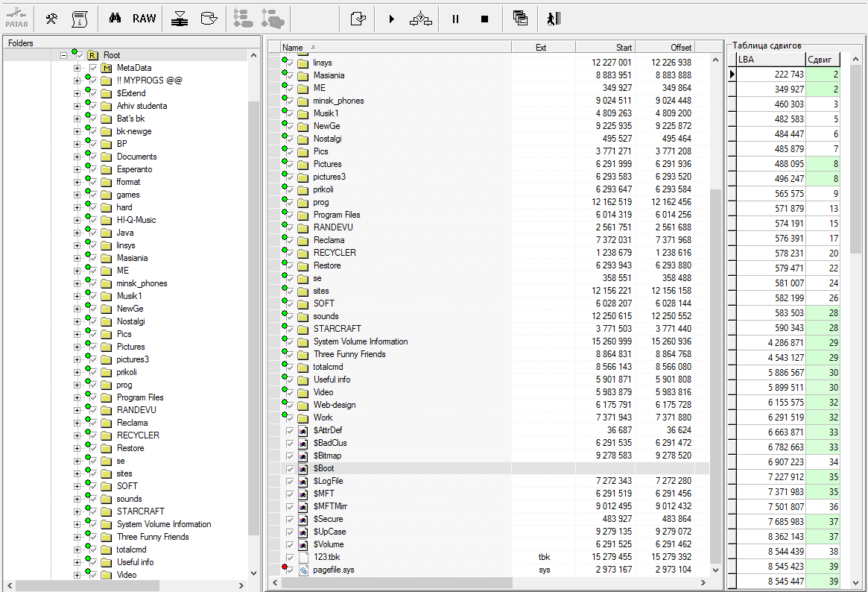Select the MetaData folder icon
Image resolution: width=868 pixels, height=592 pixels.
click(x=107, y=68)
